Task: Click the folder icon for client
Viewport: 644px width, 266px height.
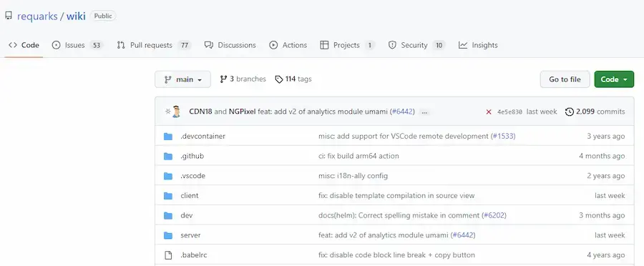Action: 168,195
